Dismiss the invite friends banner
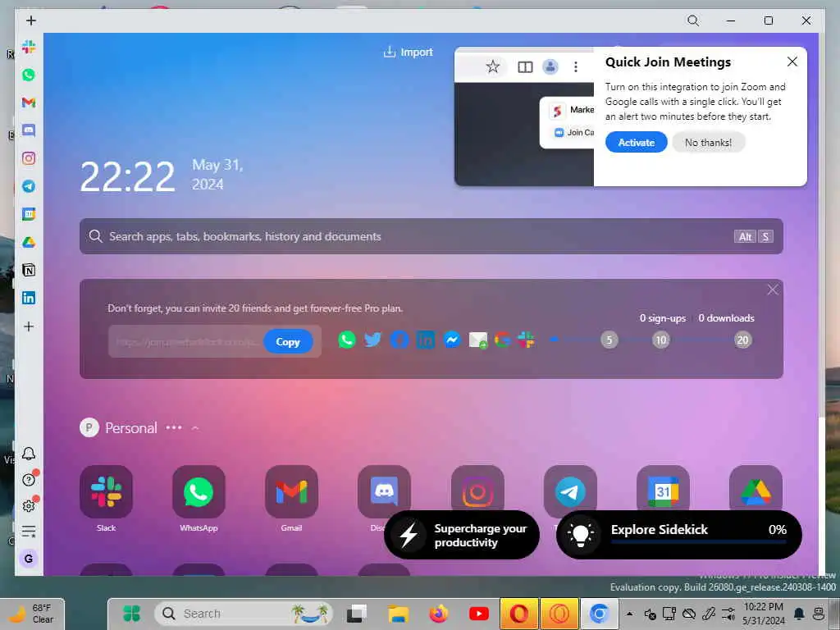The height and width of the screenshot is (630, 840). tap(772, 290)
